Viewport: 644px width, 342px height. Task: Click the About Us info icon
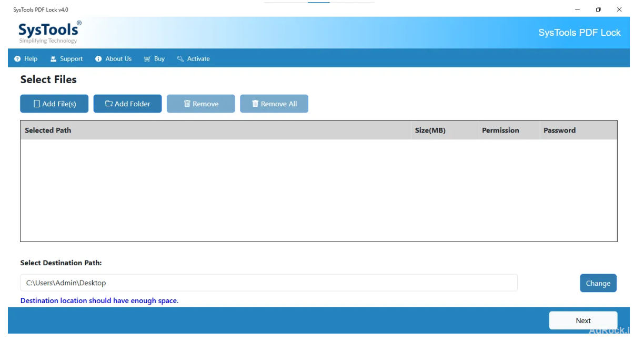[98, 58]
